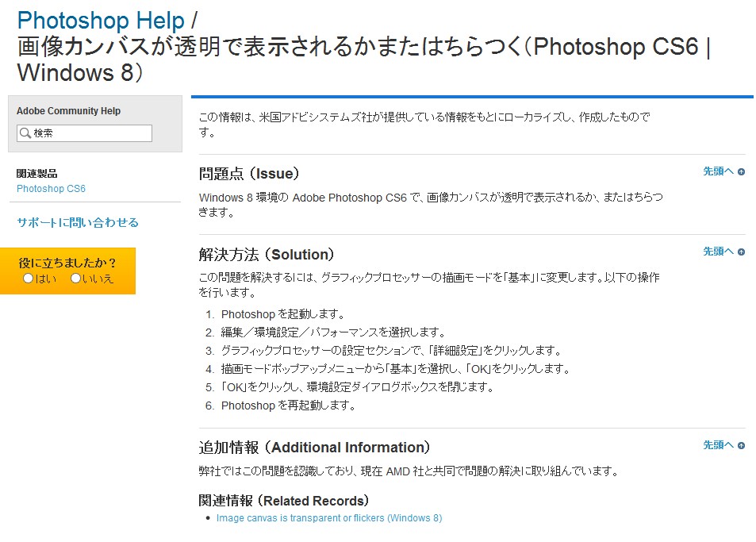Image resolution: width=756 pixels, height=542 pixels.
Task: Click step 'Photoshop を再起動します。'
Action: click(288, 406)
